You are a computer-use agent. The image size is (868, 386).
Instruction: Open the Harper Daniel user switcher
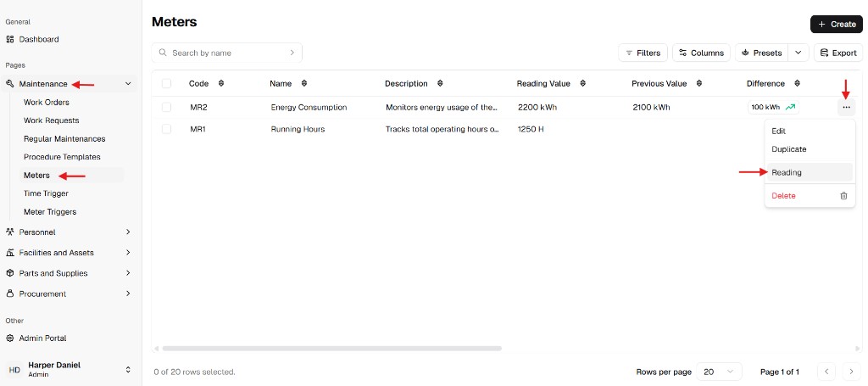click(x=128, y=369)
